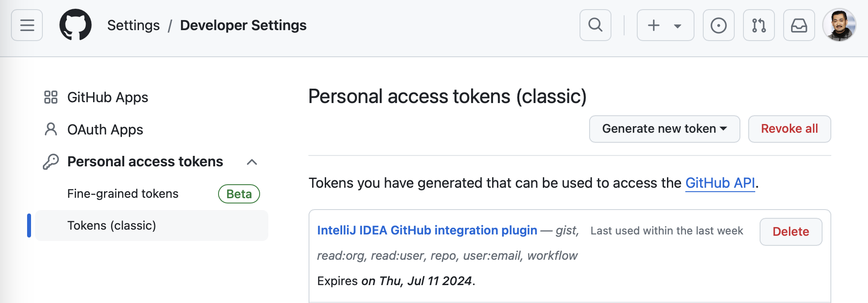Screen dimensions: 868x303
Task: Open the hamburger navigation menu
Action: [x=27, y=25]
